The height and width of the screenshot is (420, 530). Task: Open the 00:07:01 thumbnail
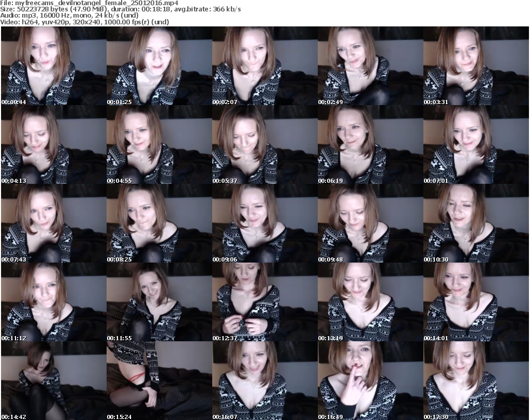coord(476,144)
